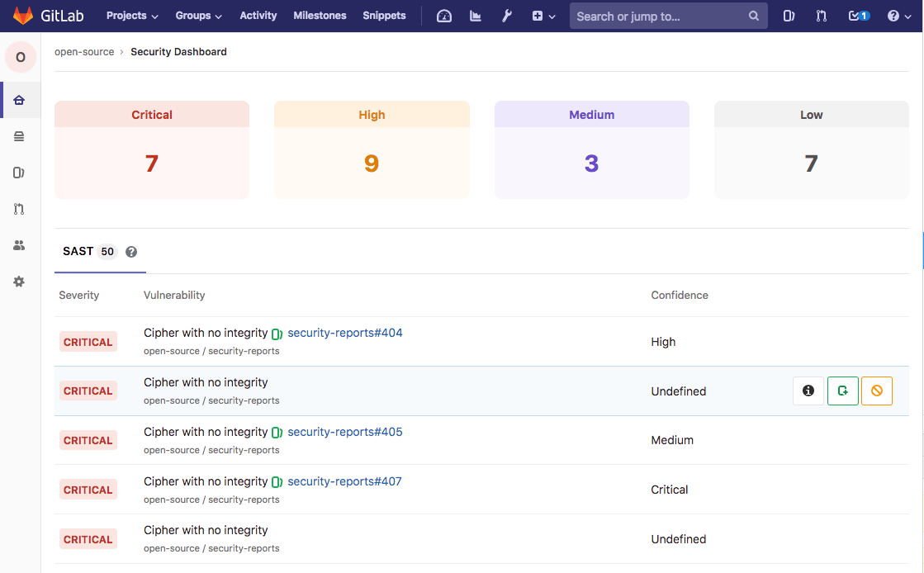Expand the Groups dropdown

click(x=198, y=16)
